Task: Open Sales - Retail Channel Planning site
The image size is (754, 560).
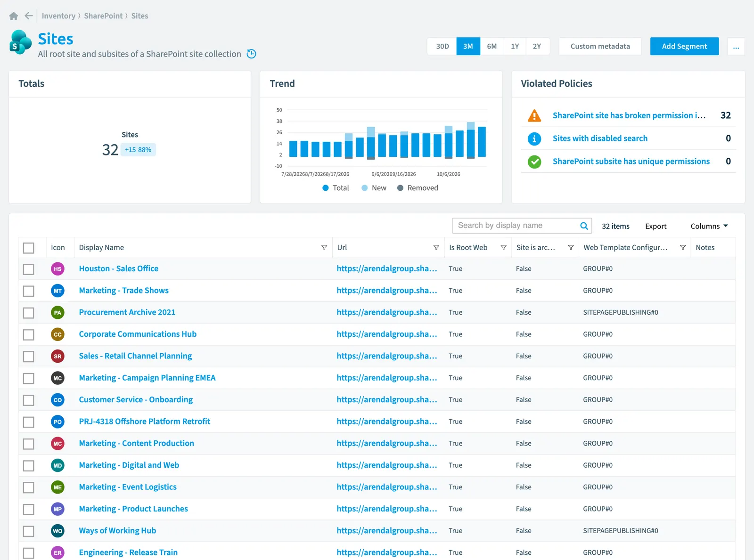Action: coord(135,356)
